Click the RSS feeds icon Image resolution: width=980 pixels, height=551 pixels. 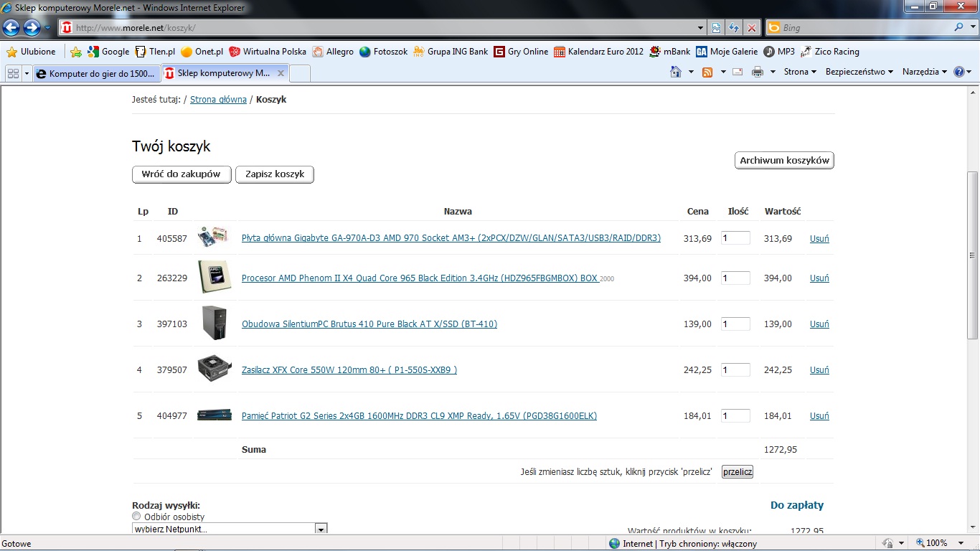pos(707,72)
